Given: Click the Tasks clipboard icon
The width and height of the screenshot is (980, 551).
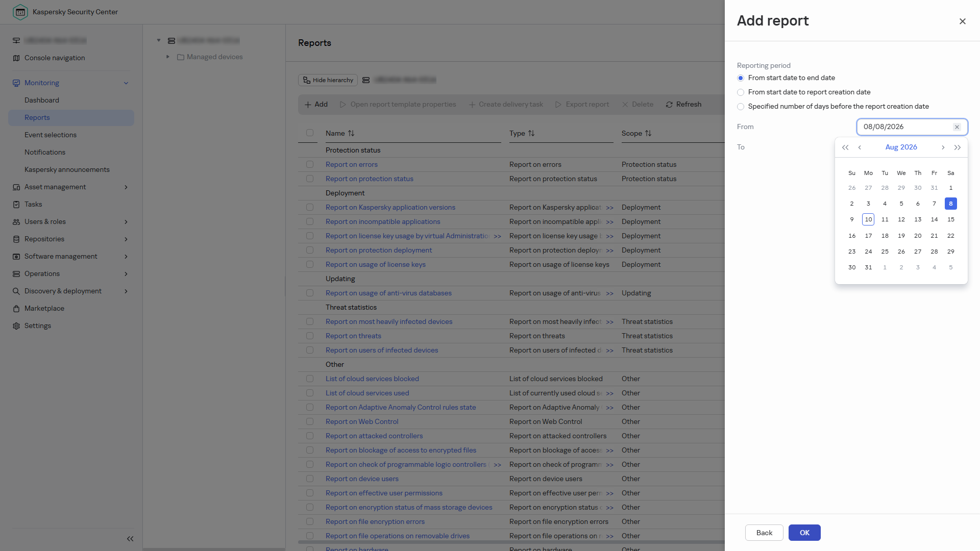Looking at the screenshot, I should click(16, 205).
